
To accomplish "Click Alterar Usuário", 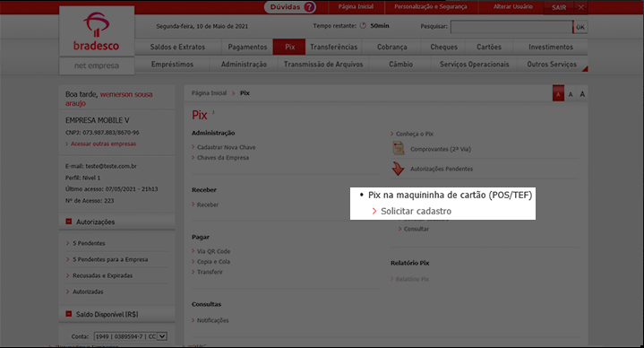I will point(512,6).
